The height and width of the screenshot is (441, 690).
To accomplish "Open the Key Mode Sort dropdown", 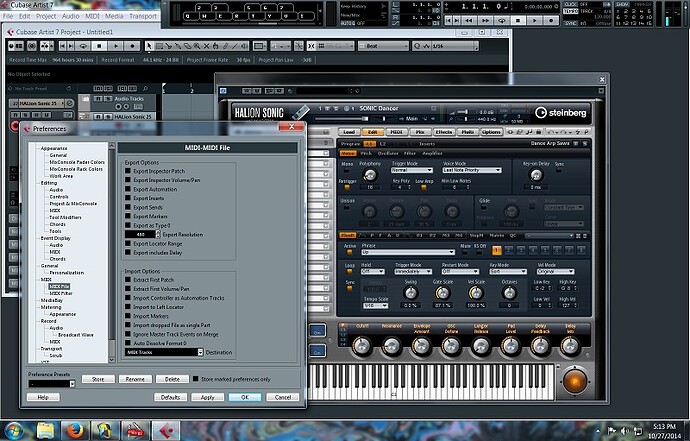I will pos(508,272).
